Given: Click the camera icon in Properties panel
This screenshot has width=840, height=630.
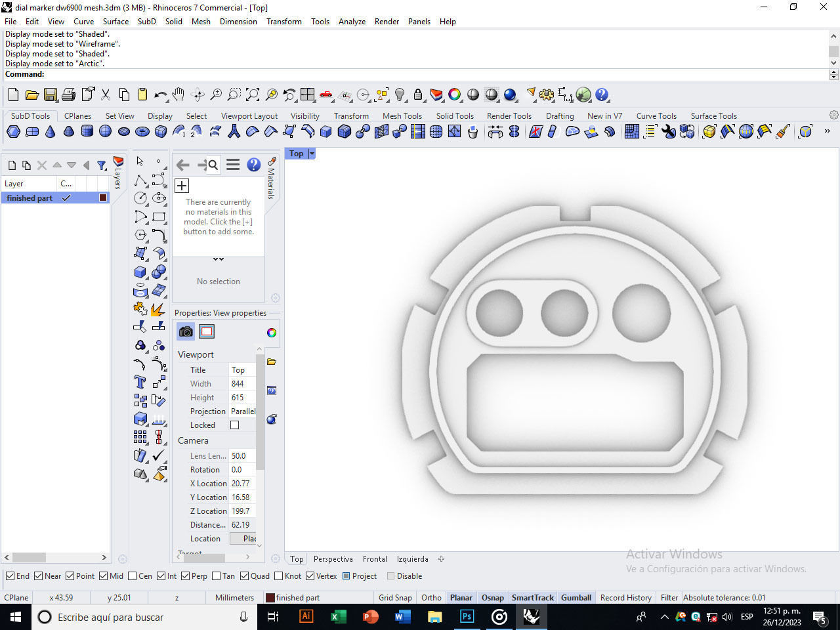Looking at the screenshot, I should point(186,332).
